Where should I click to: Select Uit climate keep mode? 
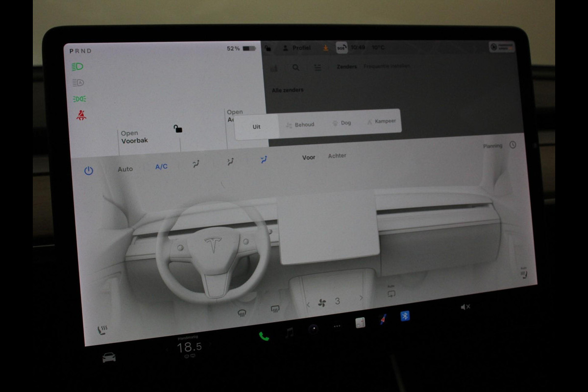pos(257,126)
